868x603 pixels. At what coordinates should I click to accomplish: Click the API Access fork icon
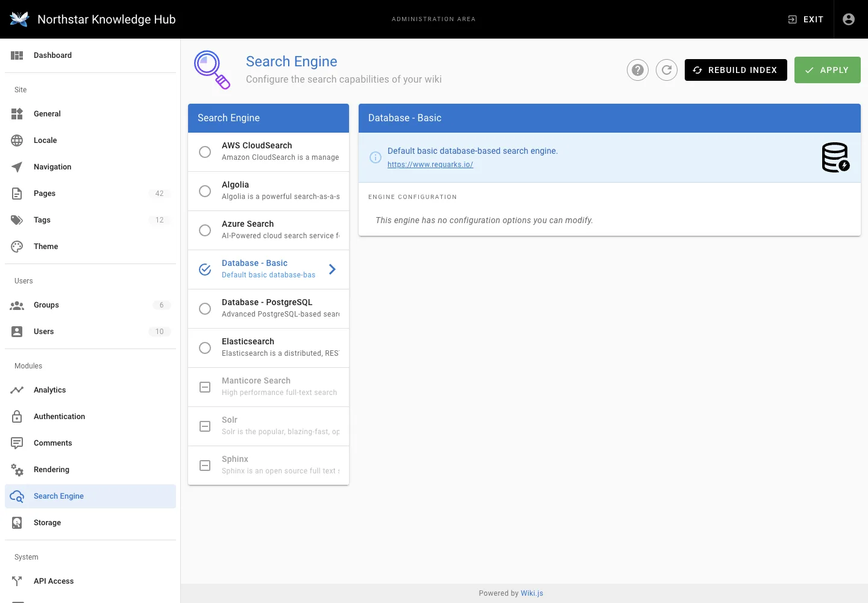tap(17, 581)
